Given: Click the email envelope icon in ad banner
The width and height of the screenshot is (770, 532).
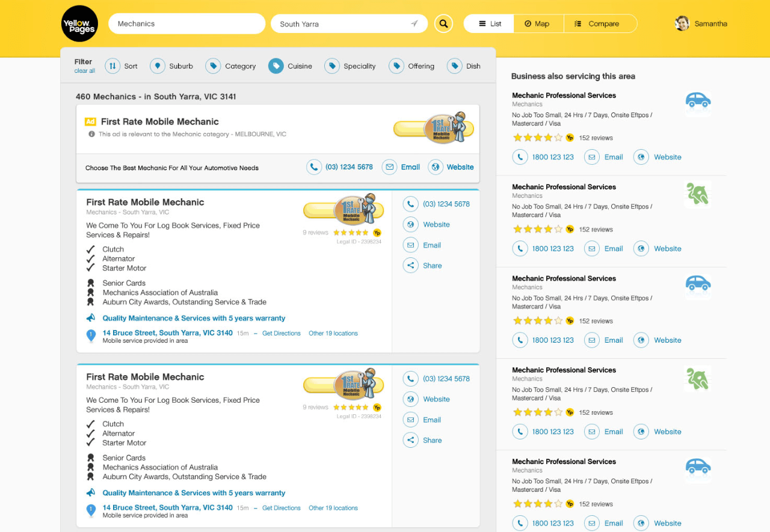Looking at the screenshot, I should (390, 167).
